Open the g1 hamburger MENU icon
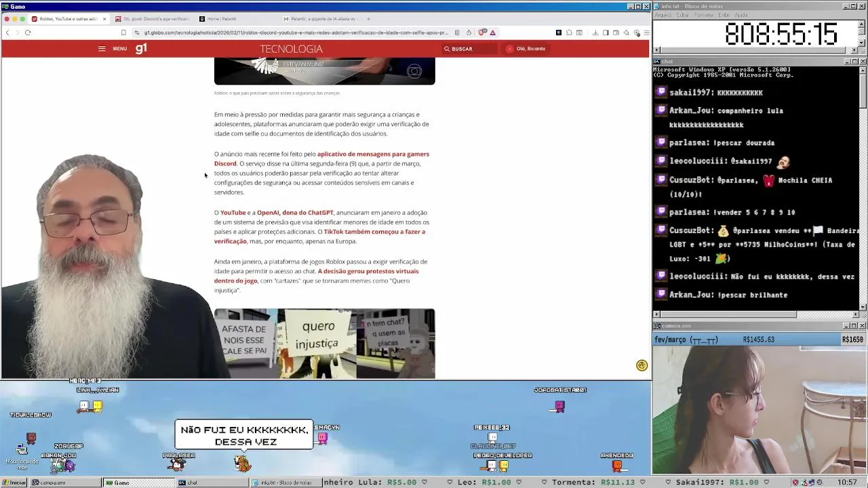This screenshot has height=488, width=868. (x=102, y=49)
